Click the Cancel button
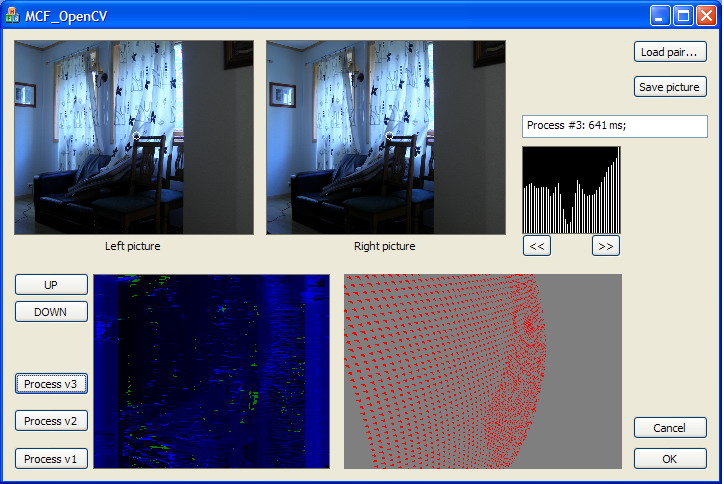This screenshot has height=484, width=724. coord(670,428)
